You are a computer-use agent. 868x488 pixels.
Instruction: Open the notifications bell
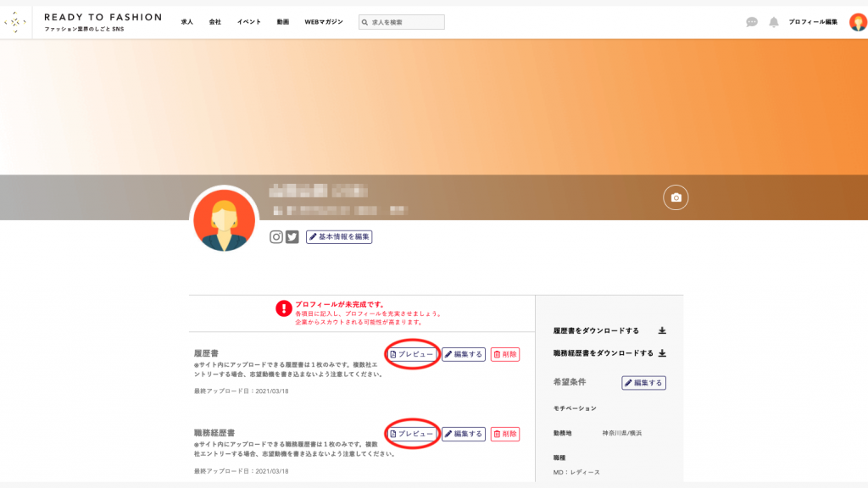pyautogui.click(x=774, y=22)
